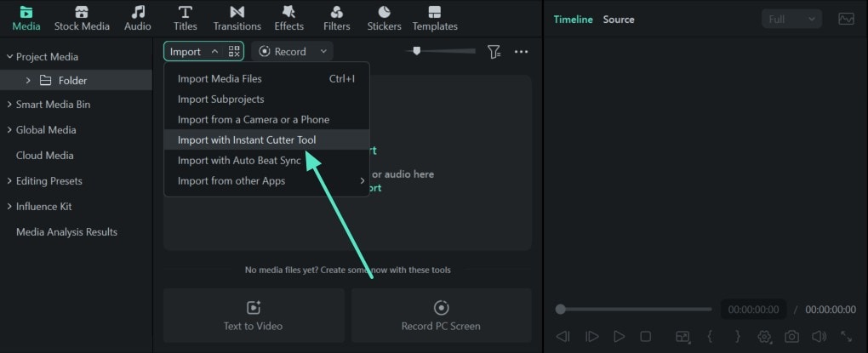Click the QR code import icon
Image resolution: width=868 pixels, height=353 pixels.
click(x=234, y=51)
